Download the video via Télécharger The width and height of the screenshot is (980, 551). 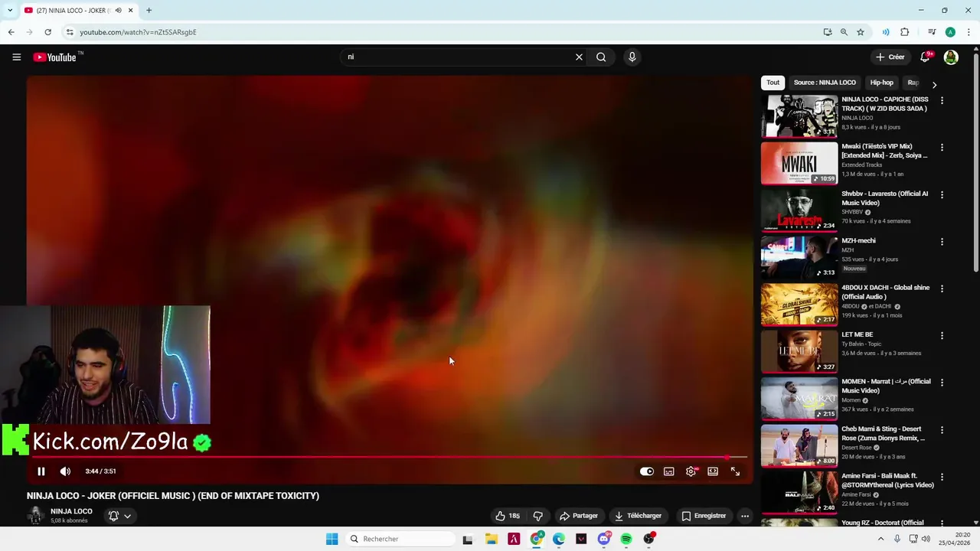639,516
